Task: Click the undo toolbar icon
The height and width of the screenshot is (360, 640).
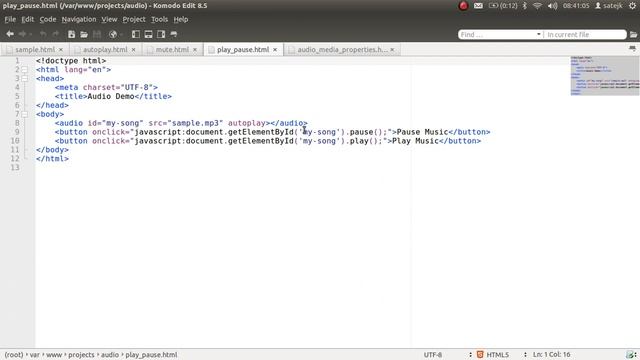Action: 43,34
